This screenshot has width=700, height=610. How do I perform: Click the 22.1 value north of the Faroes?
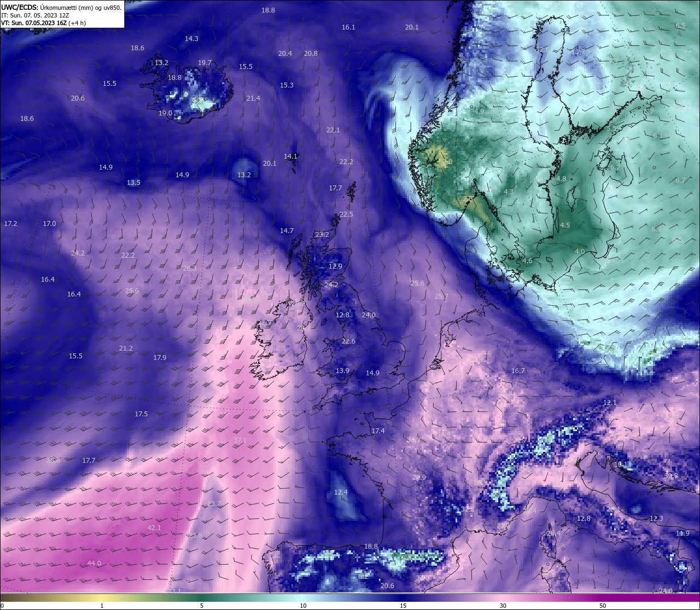(x=333, y=130)
